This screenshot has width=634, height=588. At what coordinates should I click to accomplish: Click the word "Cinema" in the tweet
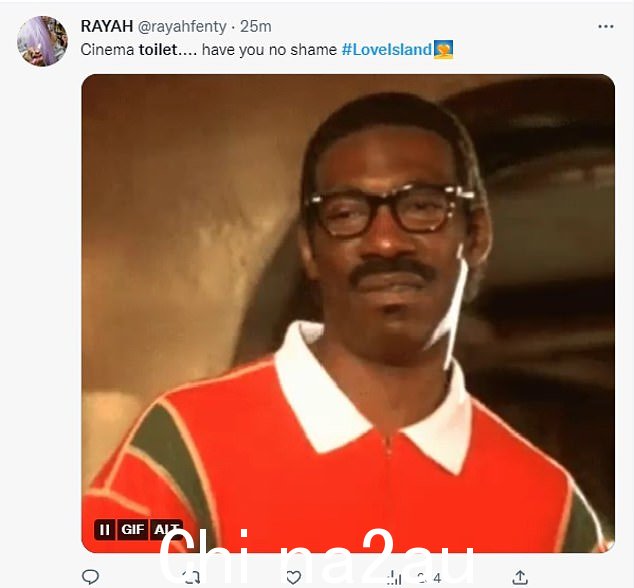point(107,50)
